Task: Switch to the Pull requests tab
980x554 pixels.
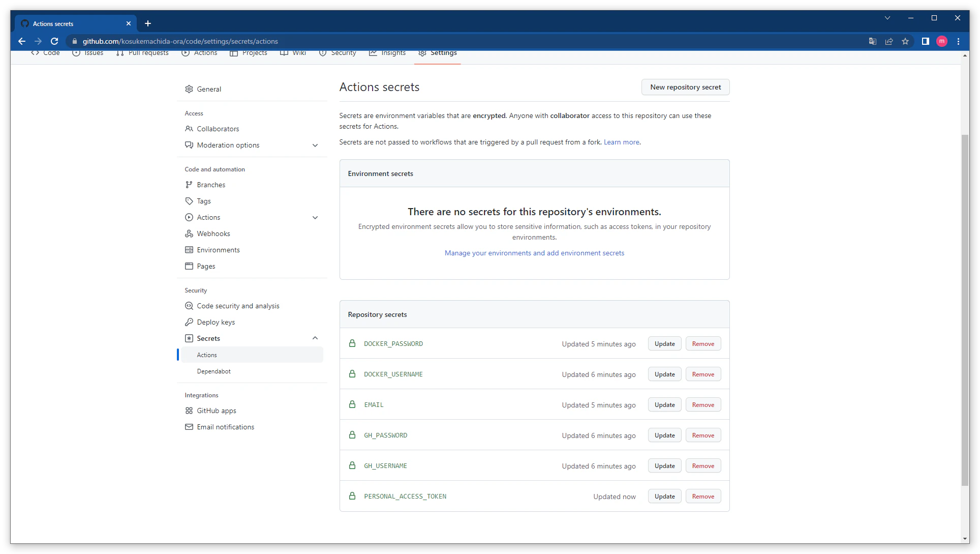Action: [142, 53]
